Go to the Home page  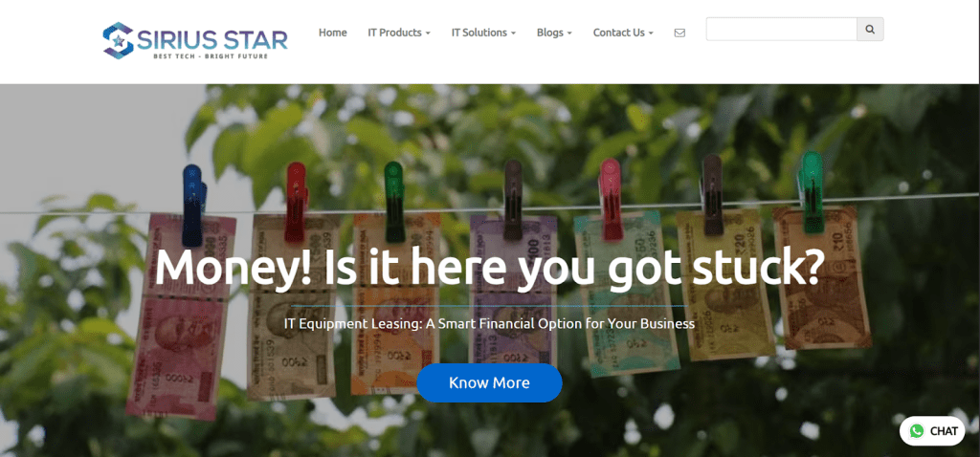(x=332, y=33)
